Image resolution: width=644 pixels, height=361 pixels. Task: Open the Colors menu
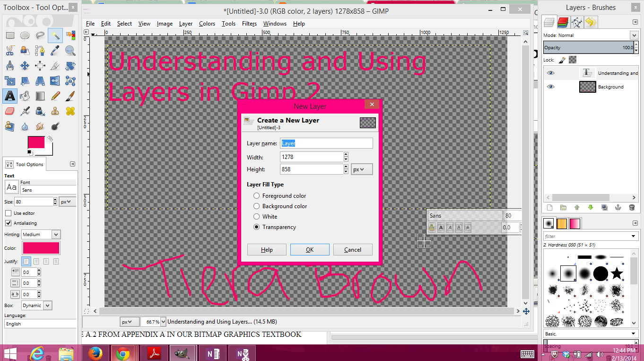207,24
